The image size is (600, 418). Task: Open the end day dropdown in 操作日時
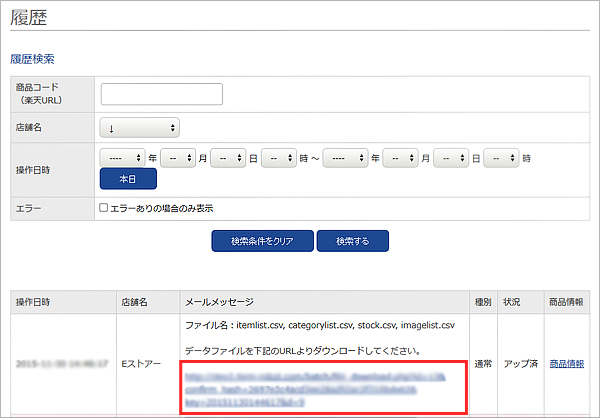click(x=451, y=158)
